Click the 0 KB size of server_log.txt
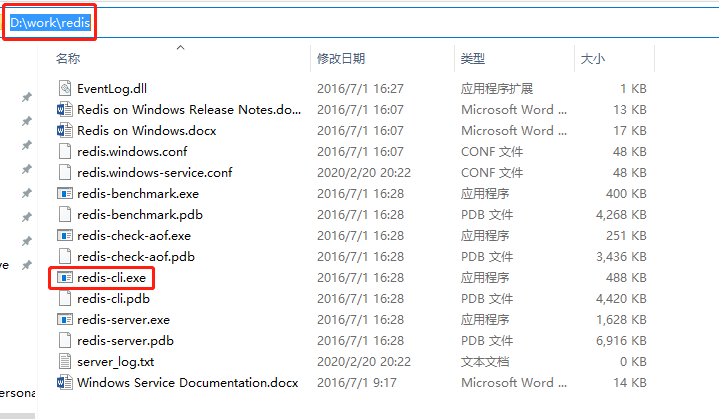This screenshot has height=419, width=719. click(x=633, y=362)
